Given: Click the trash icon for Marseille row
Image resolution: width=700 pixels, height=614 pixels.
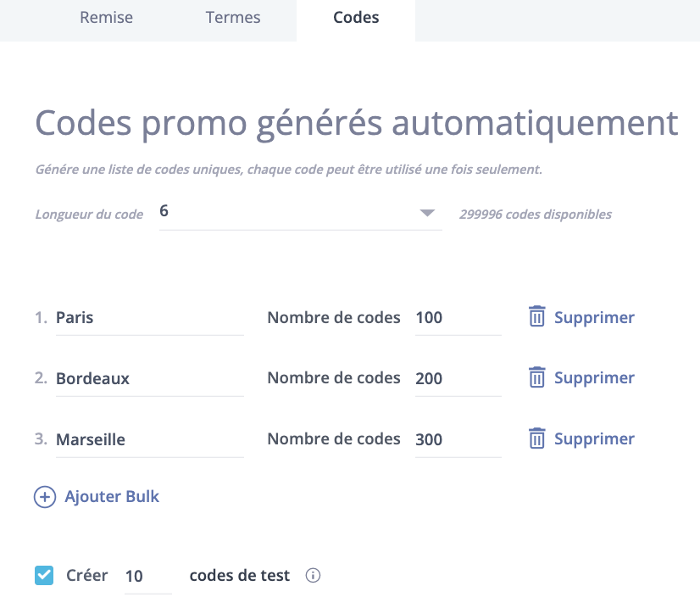Looking at the screenshot, I should [x=536, y=438].
